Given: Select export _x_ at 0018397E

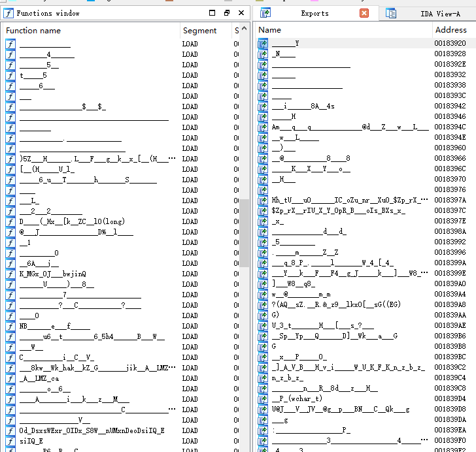Looking at the screenshot, I should coord(278,221).
